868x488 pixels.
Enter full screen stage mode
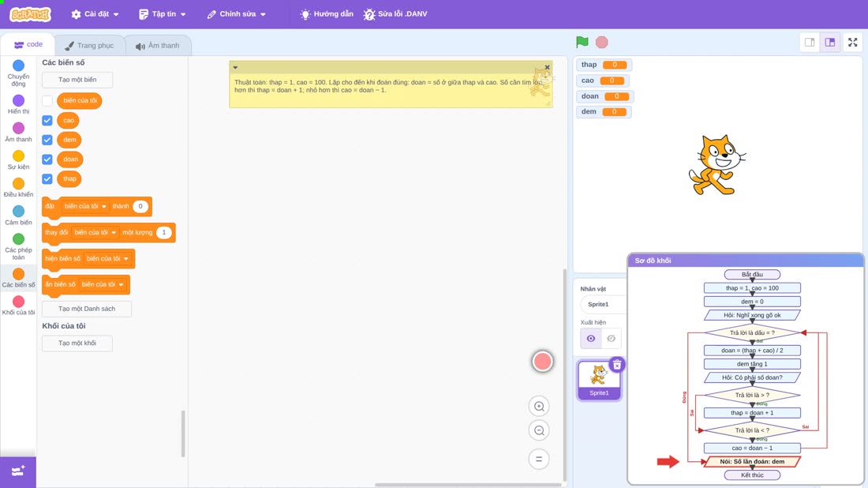(x=852, y=42)
